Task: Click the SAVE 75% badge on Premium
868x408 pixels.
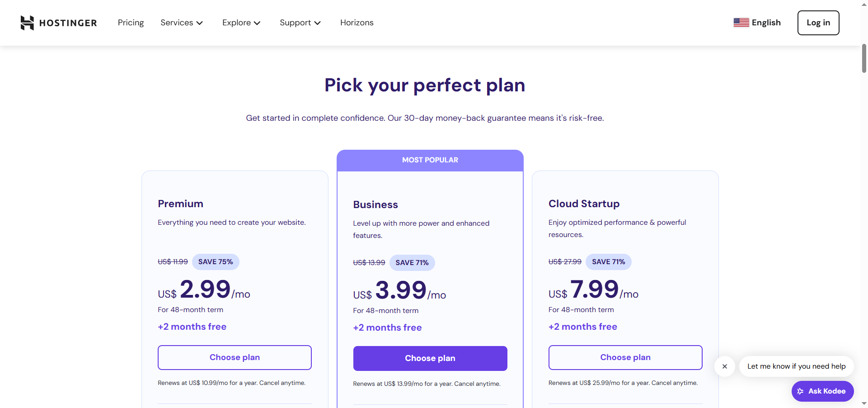Action: pos(216,262)
